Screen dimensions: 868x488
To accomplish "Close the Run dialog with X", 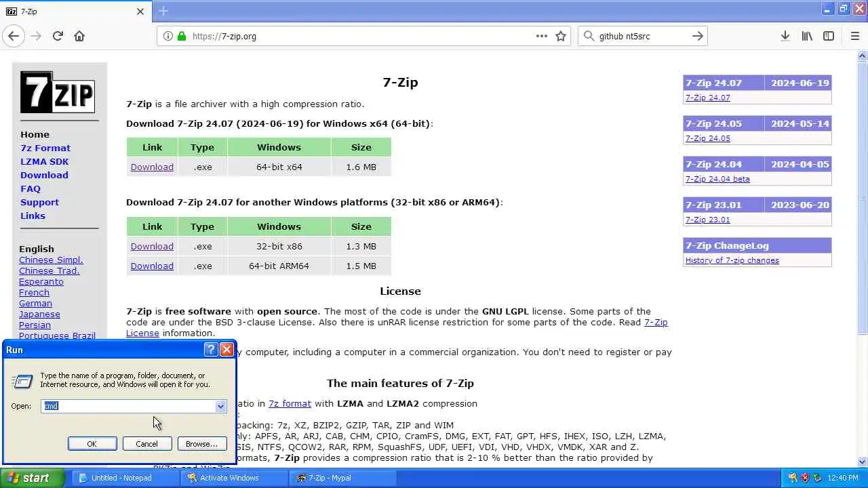I will click(x=226, y=350).
